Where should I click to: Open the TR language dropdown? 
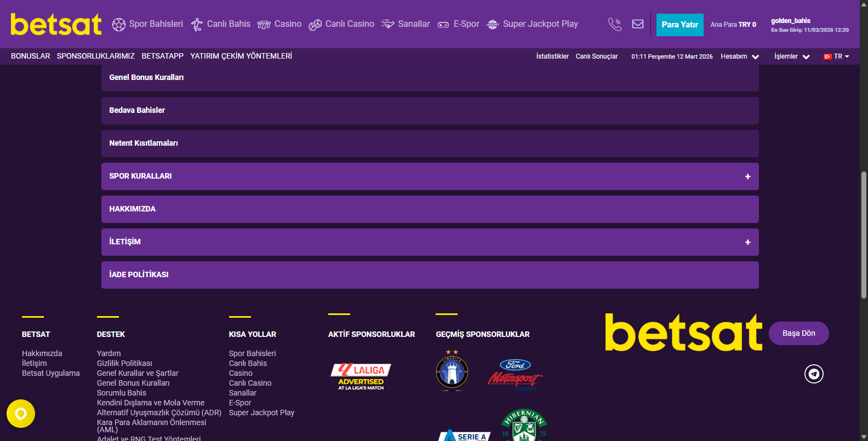837,56
